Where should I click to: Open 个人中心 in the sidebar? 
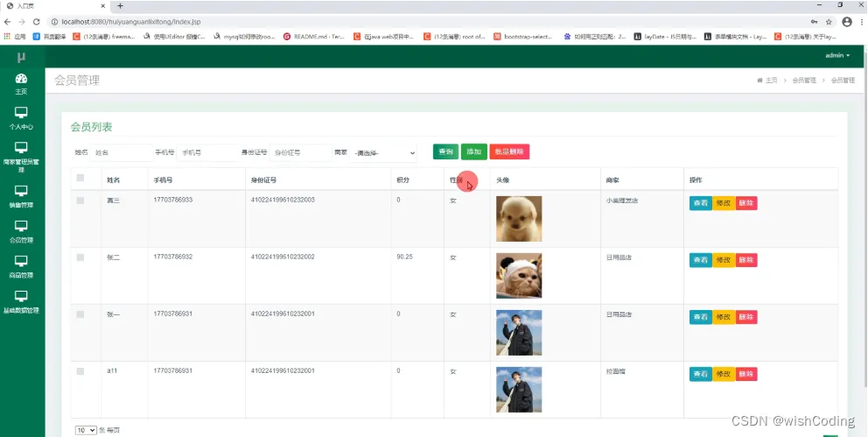(22, 118)
